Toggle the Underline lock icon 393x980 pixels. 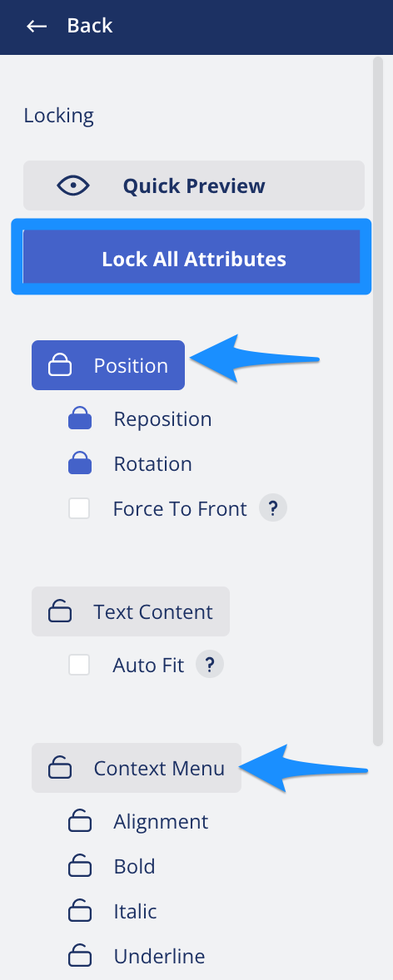[80, 956]
